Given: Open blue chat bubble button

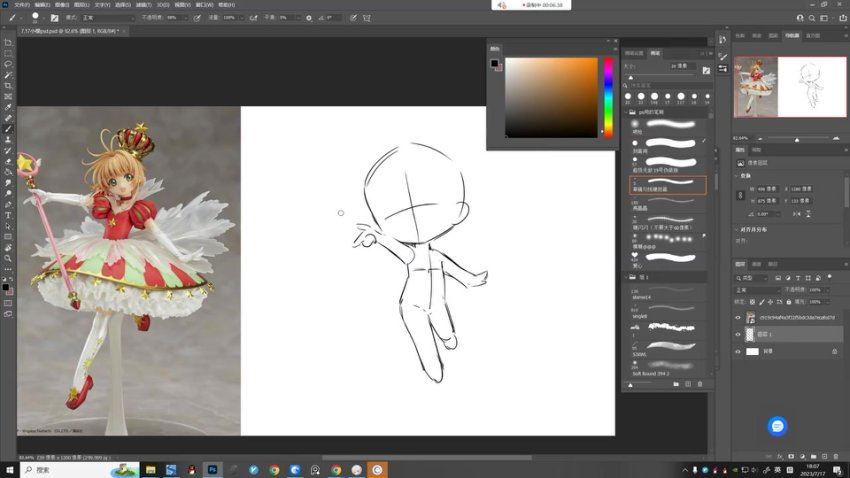Looking at the screenshot, I should (x=777, y=426).
